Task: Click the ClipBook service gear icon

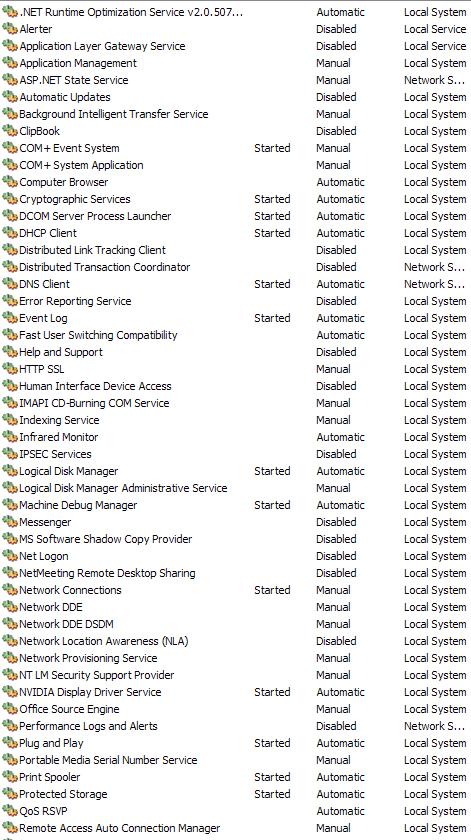Action: [10, 131]
